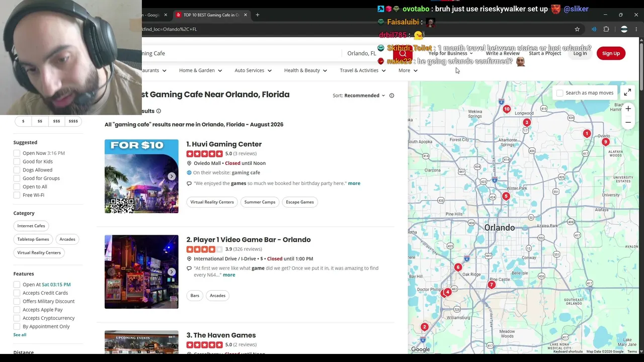Open Huvi Gaming Center gaming cafe website
Viewport: 644px width, 362px height.
click(x=246, y=172)
